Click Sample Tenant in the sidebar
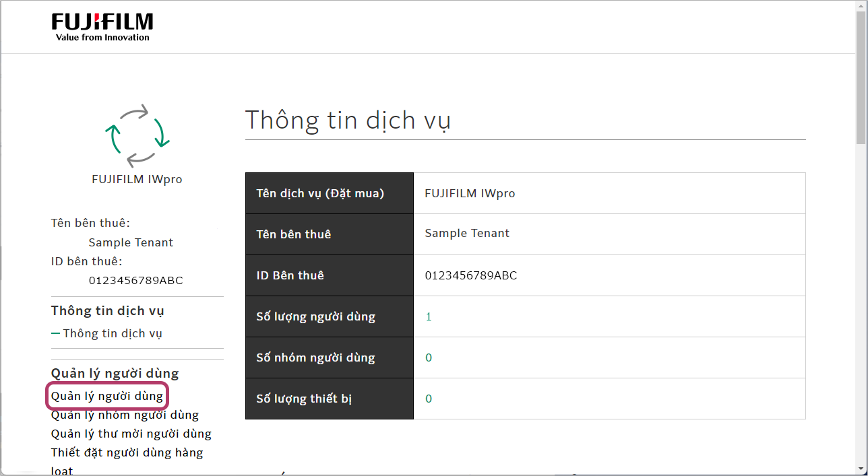868x476 pixels. click(131, 242)
